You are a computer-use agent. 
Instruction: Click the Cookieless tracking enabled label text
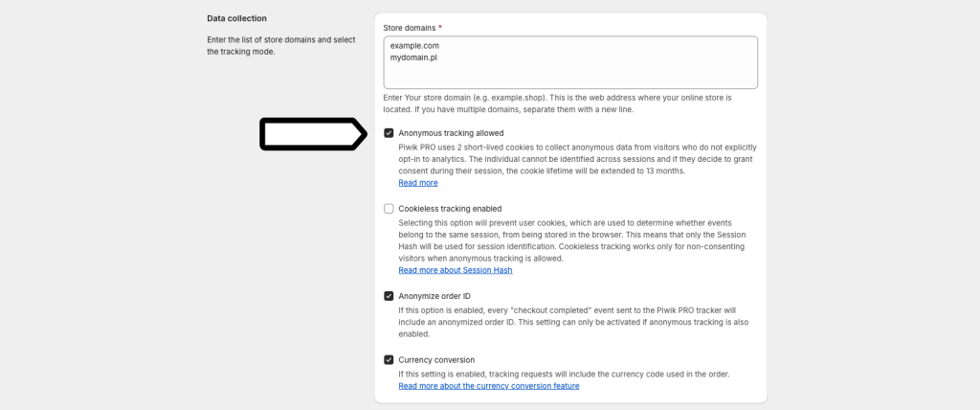coord(450,209)
